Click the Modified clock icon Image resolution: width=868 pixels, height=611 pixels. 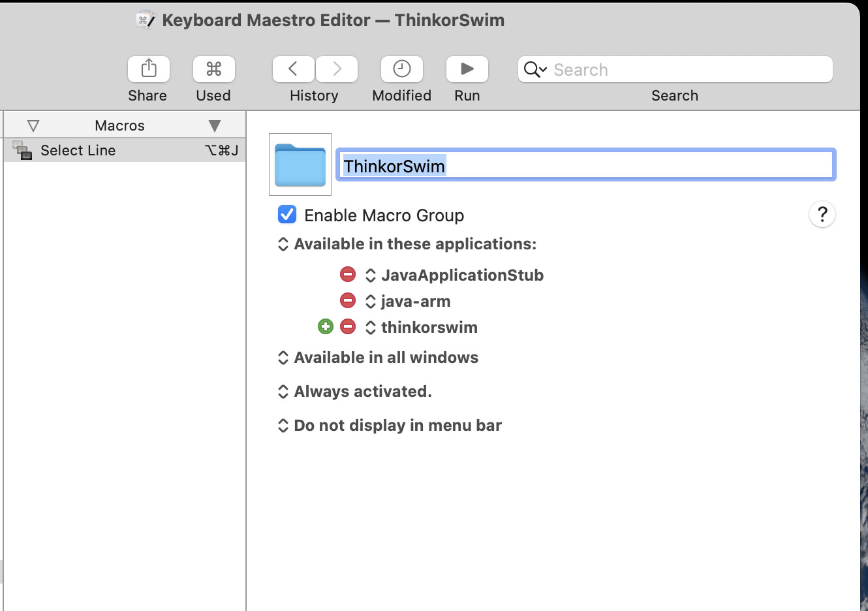click(x=402, y=69)
